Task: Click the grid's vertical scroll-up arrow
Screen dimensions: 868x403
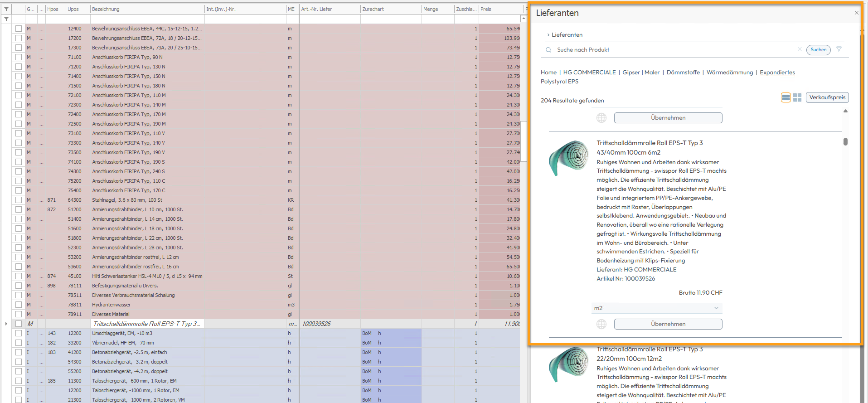Action: 524,19
